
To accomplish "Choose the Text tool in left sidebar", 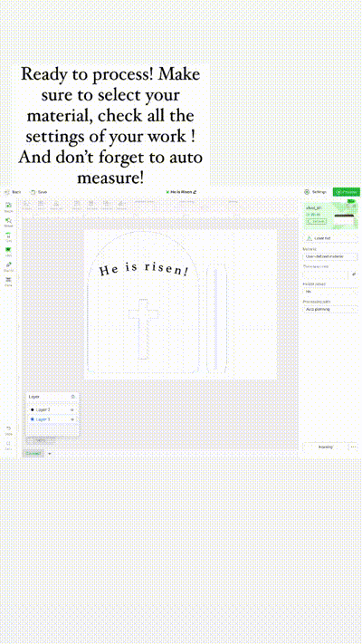I will 8,236.
